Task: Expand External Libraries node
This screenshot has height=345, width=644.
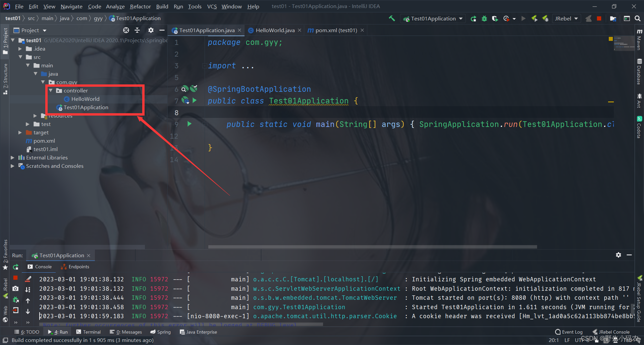Action: [13, 157]
